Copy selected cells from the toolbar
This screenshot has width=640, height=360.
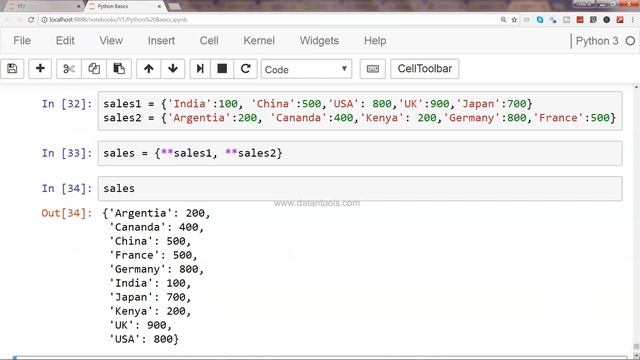(x=94, y=69)
